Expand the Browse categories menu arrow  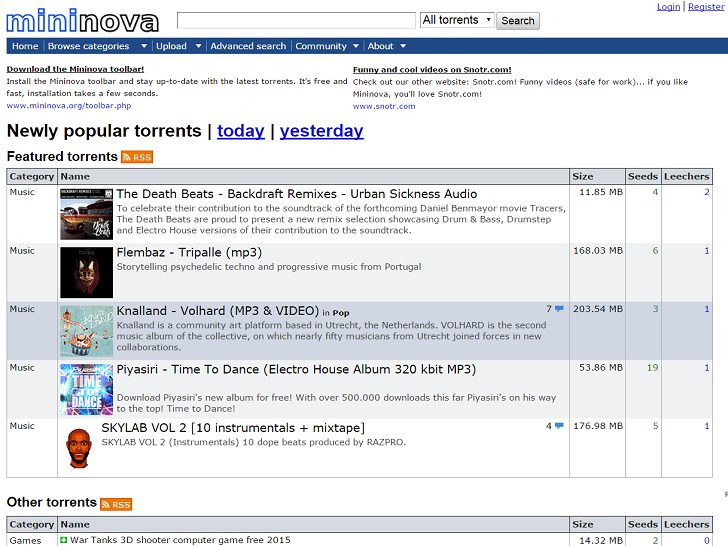pos(144,46)
